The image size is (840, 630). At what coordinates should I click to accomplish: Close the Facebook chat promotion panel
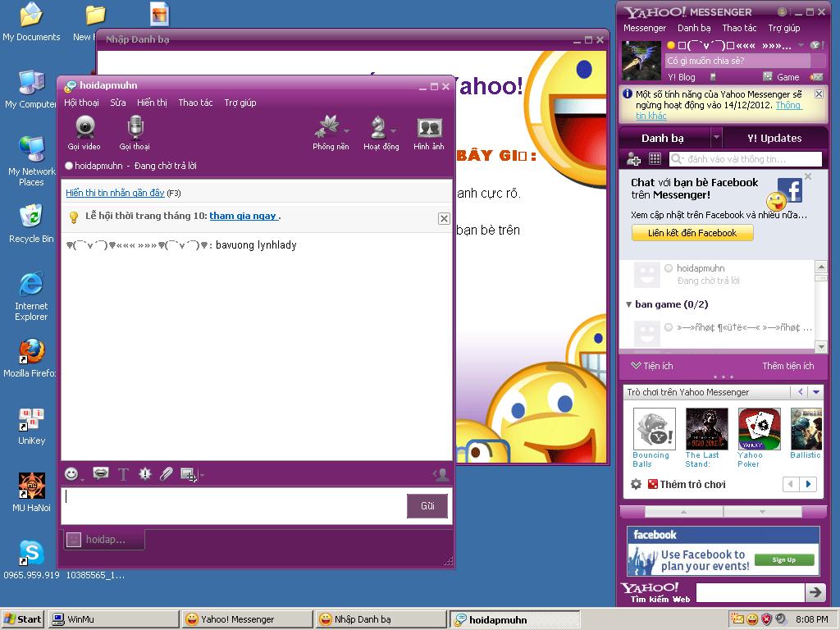(808, 176)
